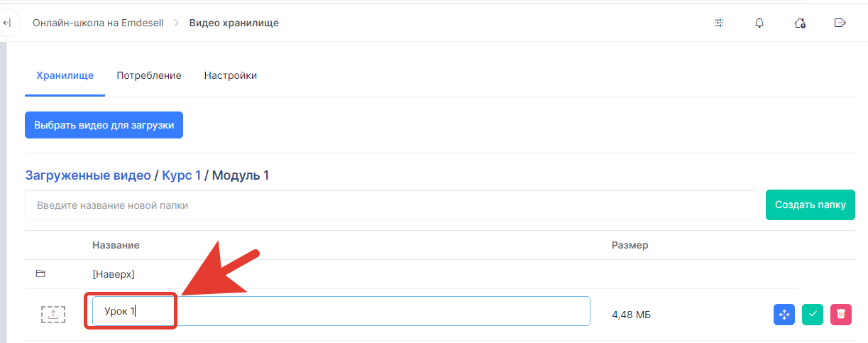Switch to the Потребление tab
The height and width of the screenshot is (343, 868).
pos(149,75)
